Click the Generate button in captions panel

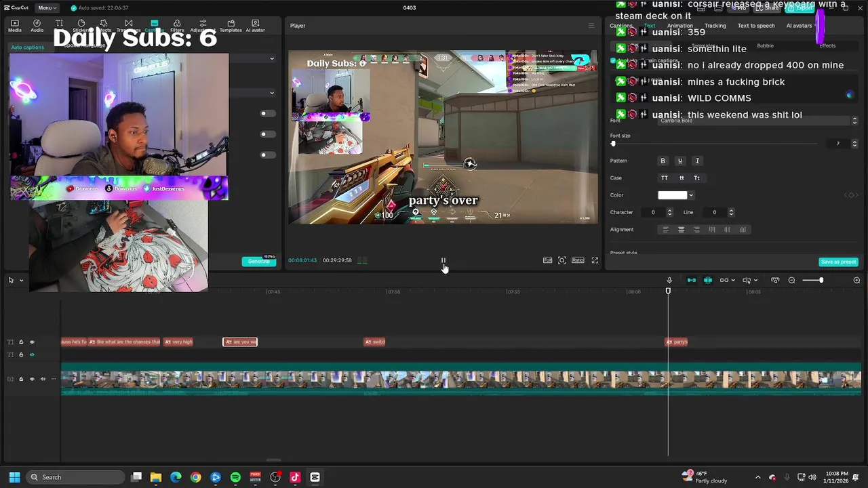pyautogui.click(x=259, y=262)
